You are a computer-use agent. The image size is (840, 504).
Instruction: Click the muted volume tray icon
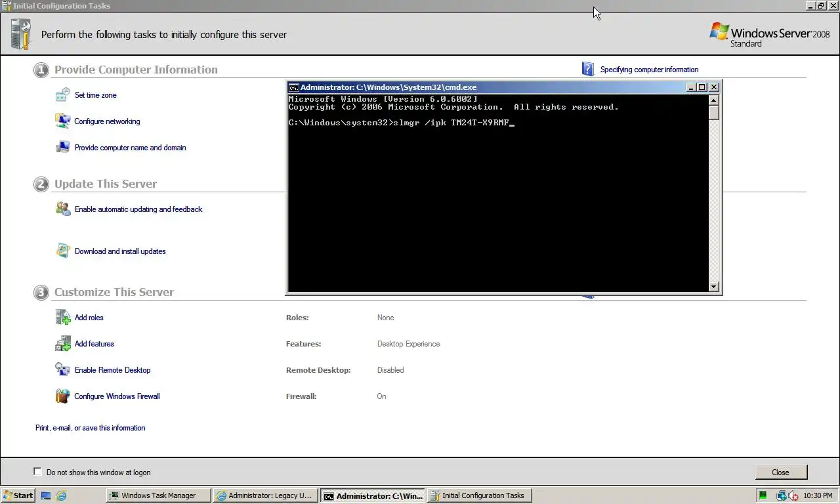click(793, 495)
